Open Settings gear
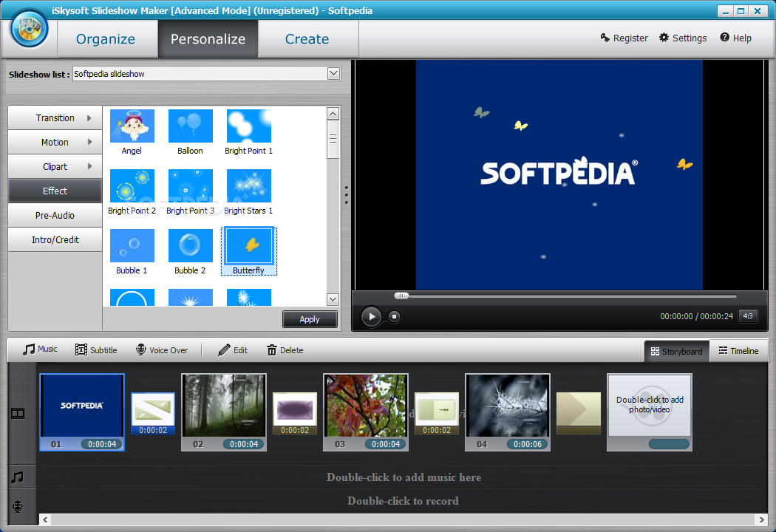This screenshot has width=776, height=532. pos(683,38)
